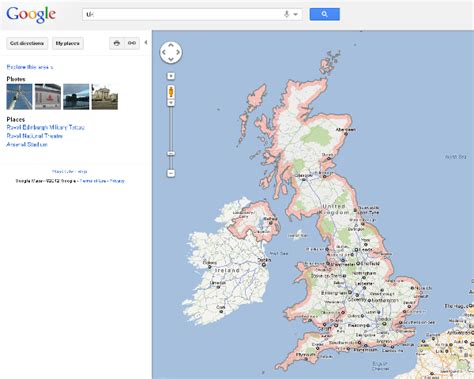
Task: Click the Street View pegman icon
Action: pos(171,91)
